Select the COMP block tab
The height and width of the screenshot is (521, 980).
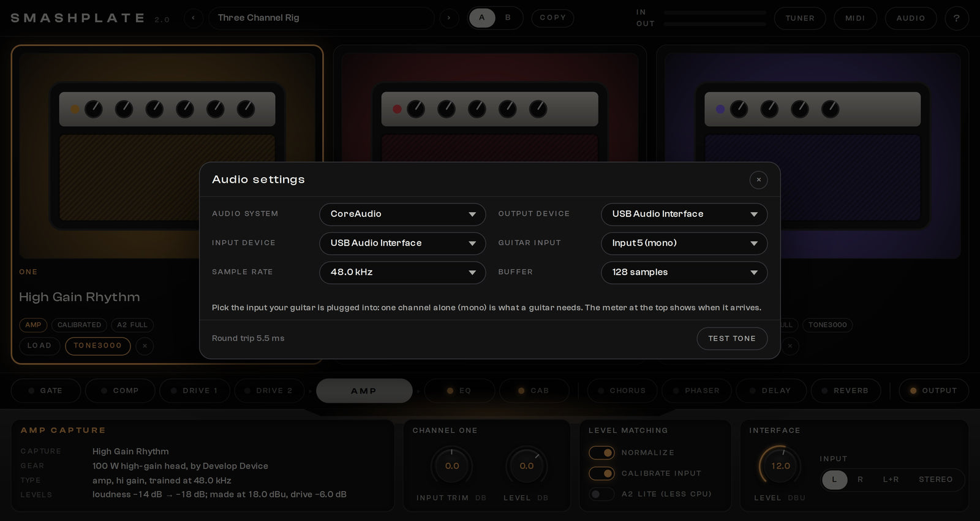(x=119, y=390)
